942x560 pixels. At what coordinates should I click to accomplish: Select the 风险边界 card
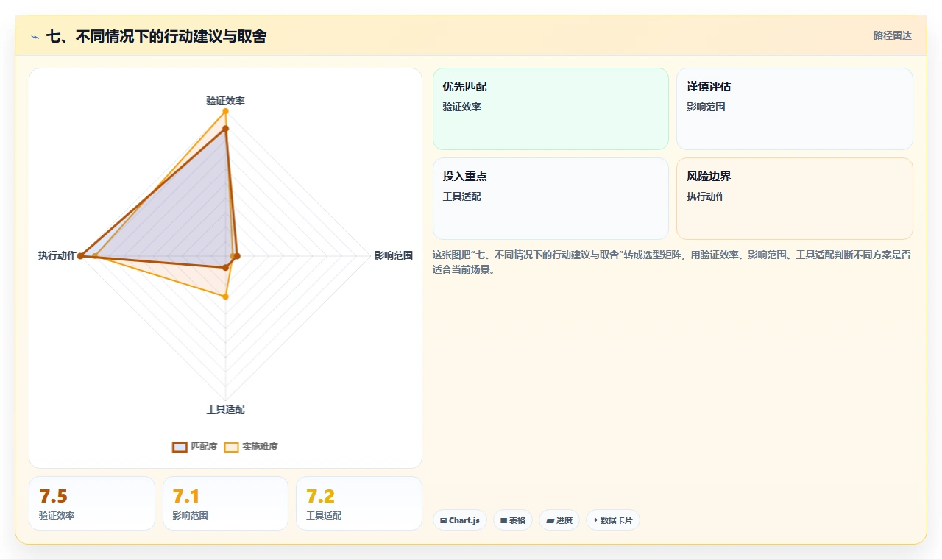tap(795, 199)
